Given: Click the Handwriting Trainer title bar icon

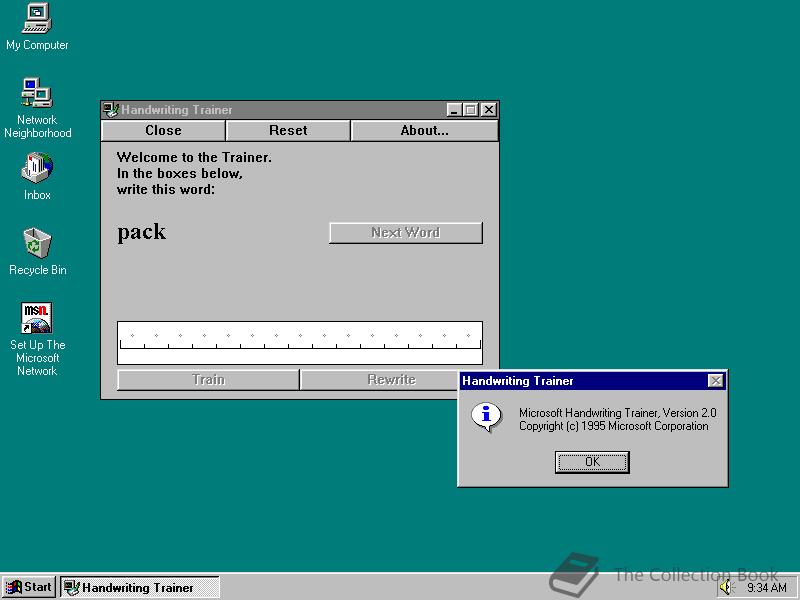Looking at the screenshot, I should [x=110, y=110].
